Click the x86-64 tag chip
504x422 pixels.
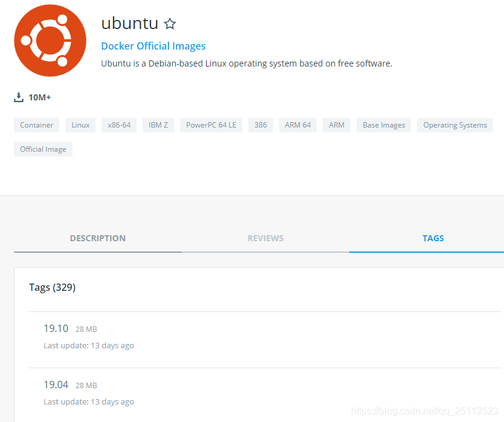(x=119, y=125)
